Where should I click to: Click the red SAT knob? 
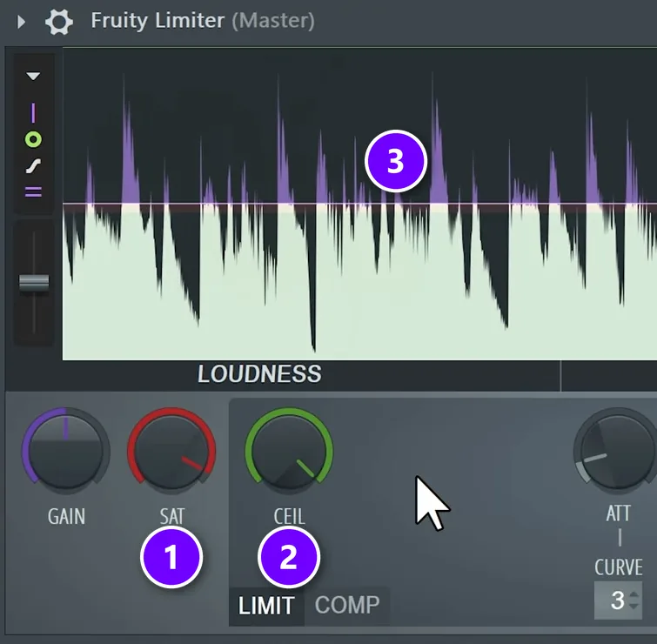[x=171, y=451]
